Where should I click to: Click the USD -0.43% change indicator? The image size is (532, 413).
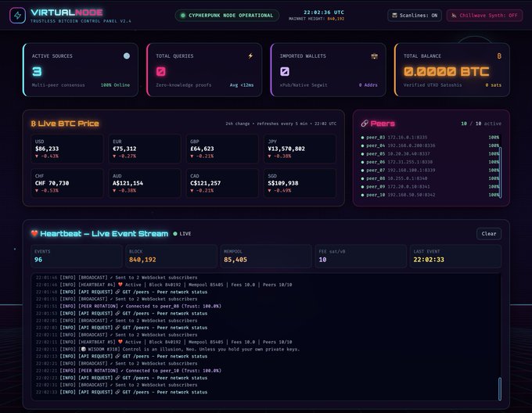point(47,156)
